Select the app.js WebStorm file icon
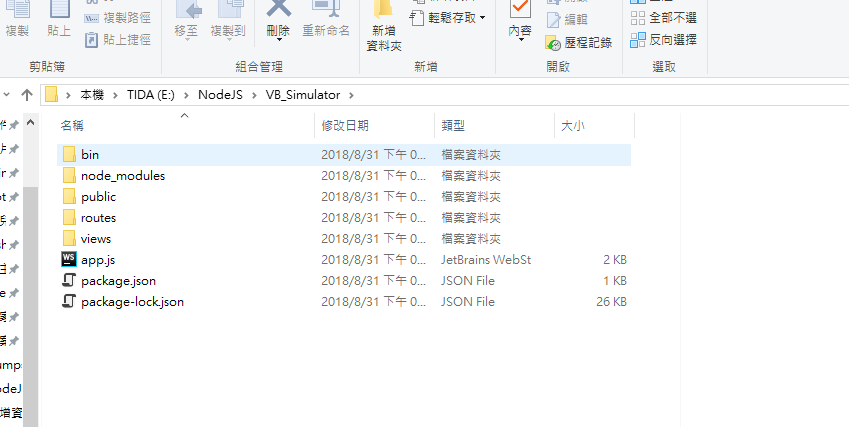Viewport: 849px width, 427px height. pos(69,260)
